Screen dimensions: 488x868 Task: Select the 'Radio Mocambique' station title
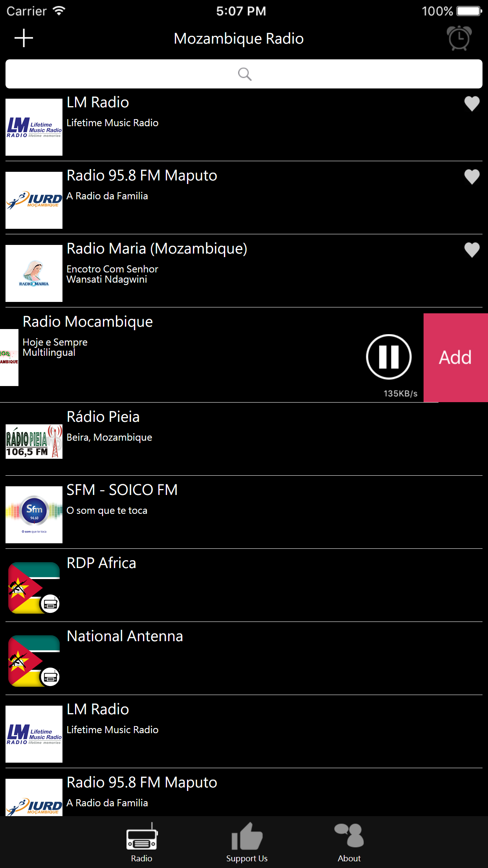(88, 322)
